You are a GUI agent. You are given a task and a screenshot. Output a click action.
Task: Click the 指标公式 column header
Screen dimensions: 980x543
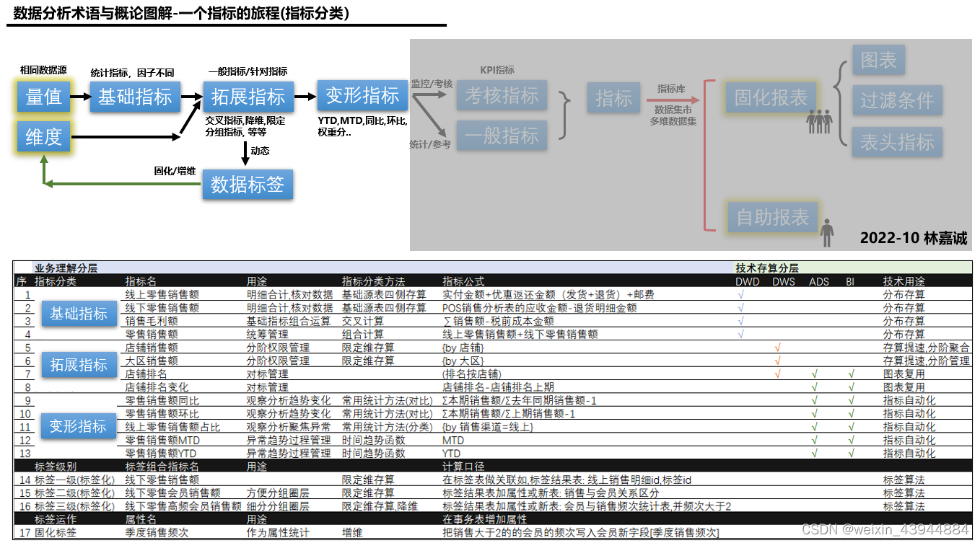[x=463, y=281]
